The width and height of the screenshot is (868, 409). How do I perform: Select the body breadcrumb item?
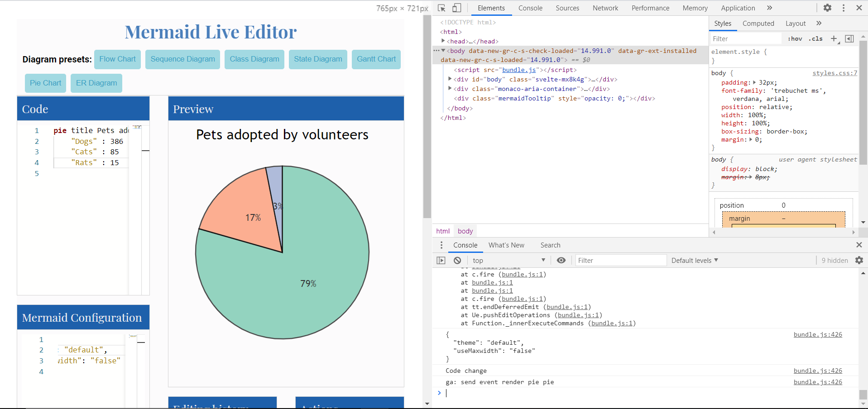(x=465, y=231)
